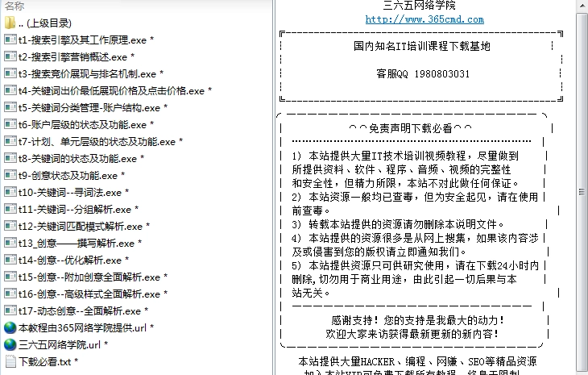Viewport: 588px width, 375px height.
Task: Click the 感谢支持！您的支持是我最大的动力！ line
Action: click(418, 320)
